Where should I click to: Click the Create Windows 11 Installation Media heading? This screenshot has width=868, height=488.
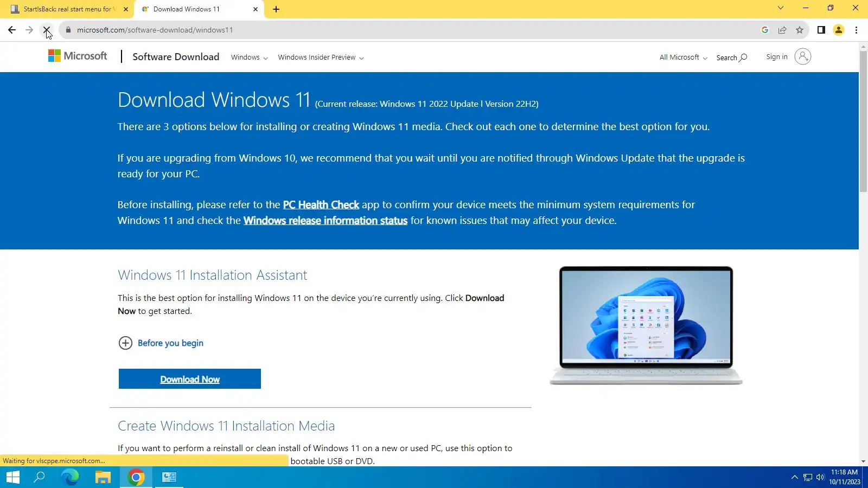tap(226, 426)
